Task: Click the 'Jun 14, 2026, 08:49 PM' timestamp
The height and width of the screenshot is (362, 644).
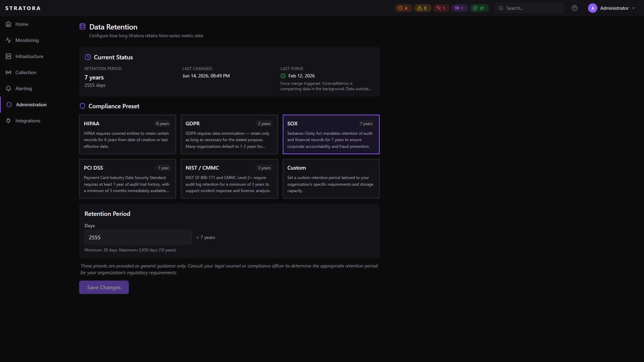Action: (206, 76)
